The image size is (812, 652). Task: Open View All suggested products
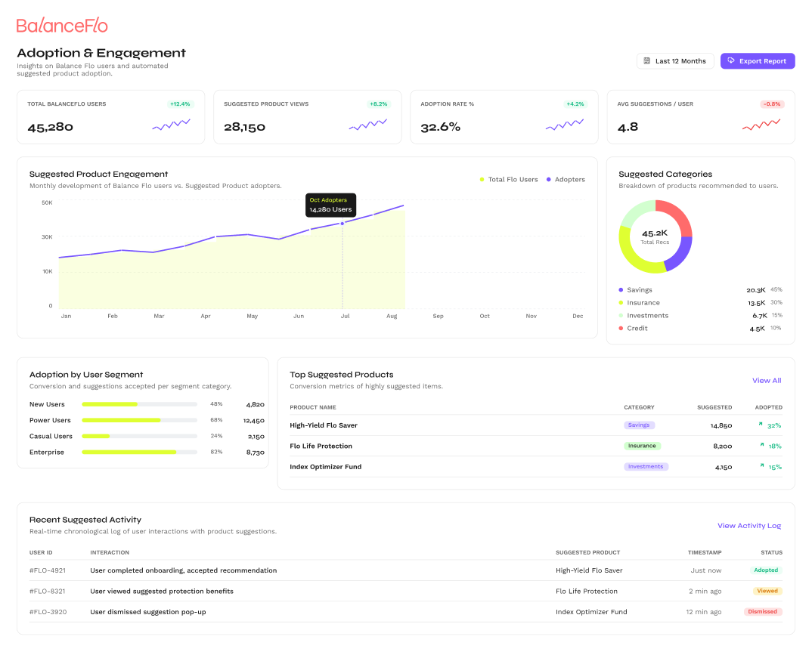(x=767, y=380)
